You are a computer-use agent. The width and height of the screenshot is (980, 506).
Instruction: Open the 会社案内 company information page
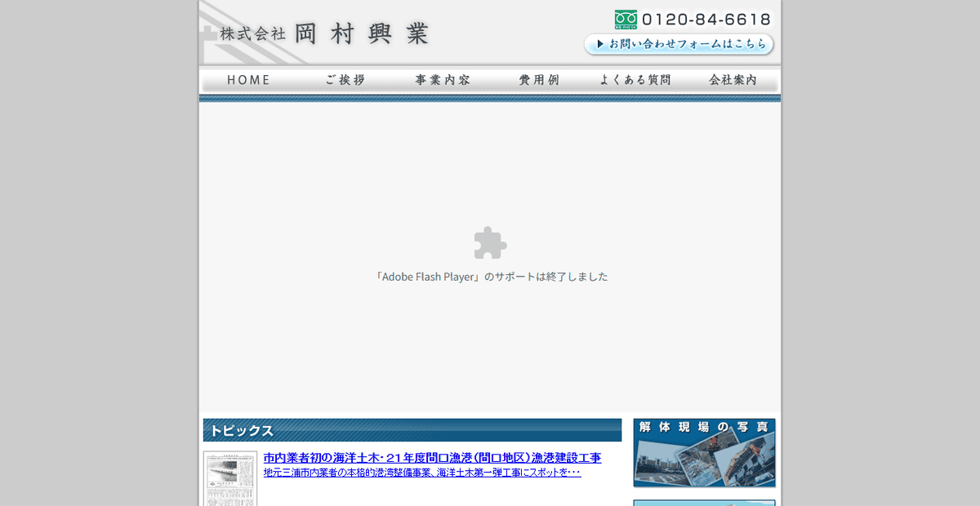734,79
